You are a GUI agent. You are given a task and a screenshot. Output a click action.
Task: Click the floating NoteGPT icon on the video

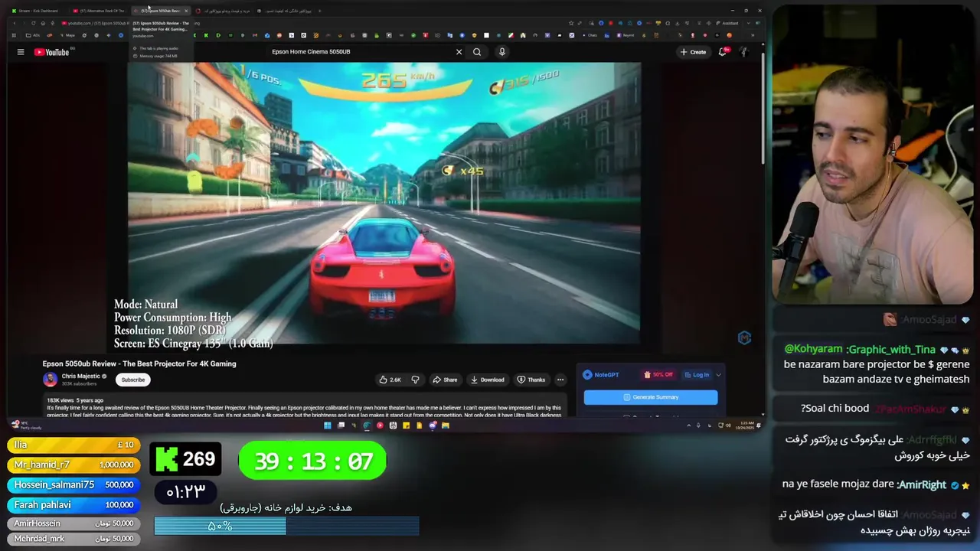[744, 337]
